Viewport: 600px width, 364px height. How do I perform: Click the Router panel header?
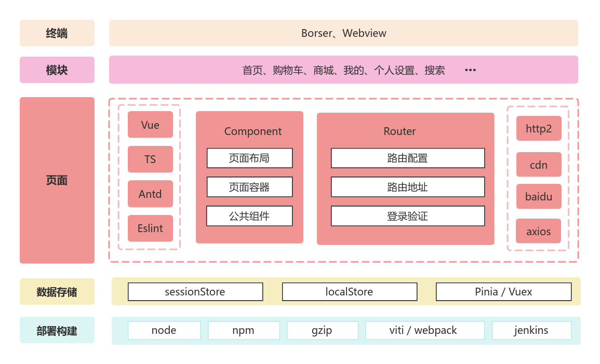pyautogui.click(x=399, y=131)
